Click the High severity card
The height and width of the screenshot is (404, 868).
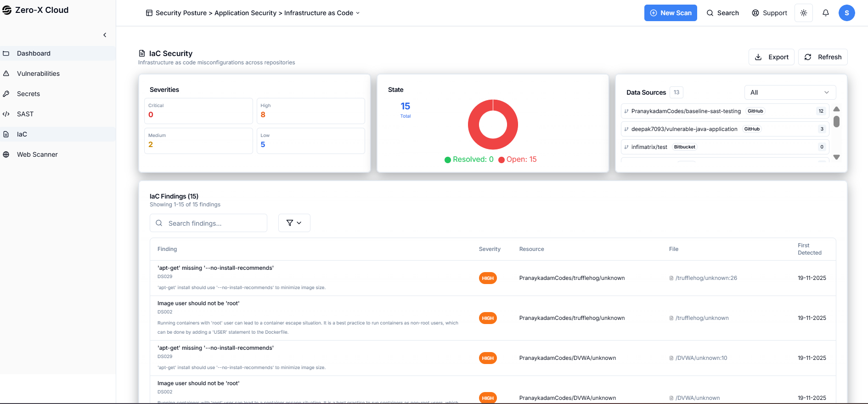pyautogui.click(x=311, y=111)
